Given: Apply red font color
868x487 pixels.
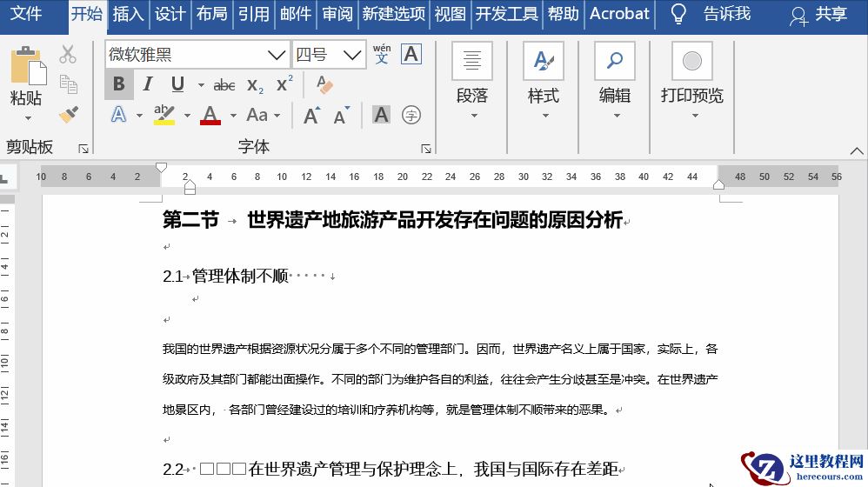Looking at the screenshot, I should [210, 115].
